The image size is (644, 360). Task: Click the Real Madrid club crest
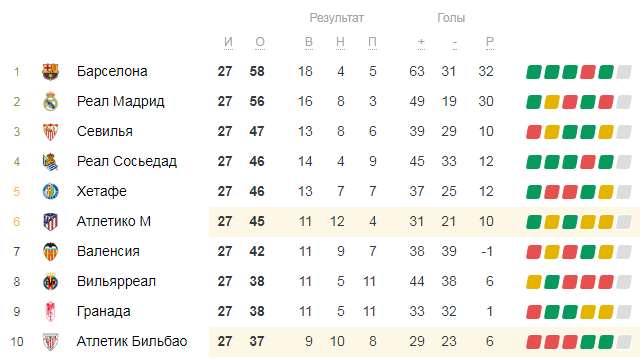[x=51, y=102]
